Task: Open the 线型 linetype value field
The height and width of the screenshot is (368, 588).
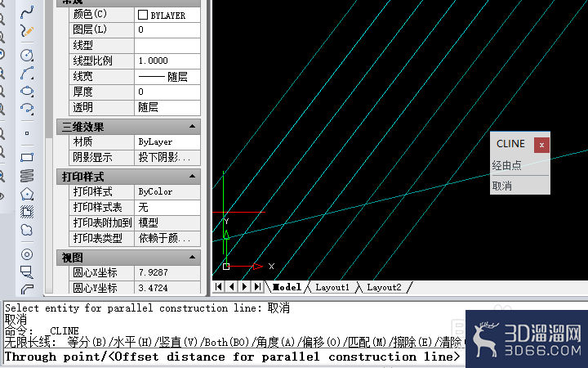Action: pos(167,46)
